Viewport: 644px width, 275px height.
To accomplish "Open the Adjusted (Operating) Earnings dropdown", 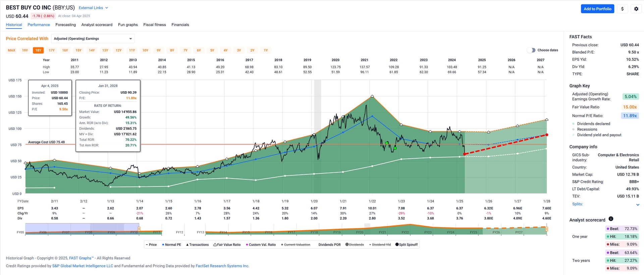I will point(93,39).
